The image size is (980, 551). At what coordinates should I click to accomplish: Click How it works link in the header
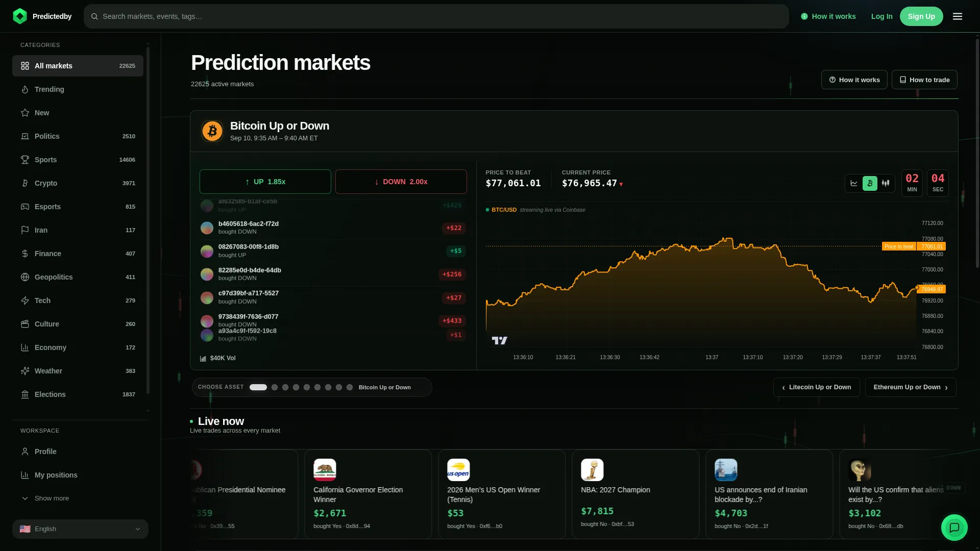click(x=828, y=16)
